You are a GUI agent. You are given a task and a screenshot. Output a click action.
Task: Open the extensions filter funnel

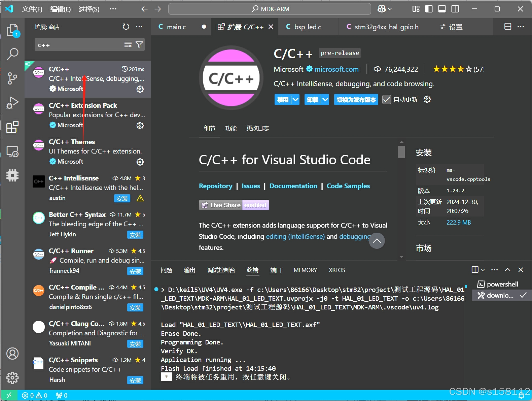(139, 44)
